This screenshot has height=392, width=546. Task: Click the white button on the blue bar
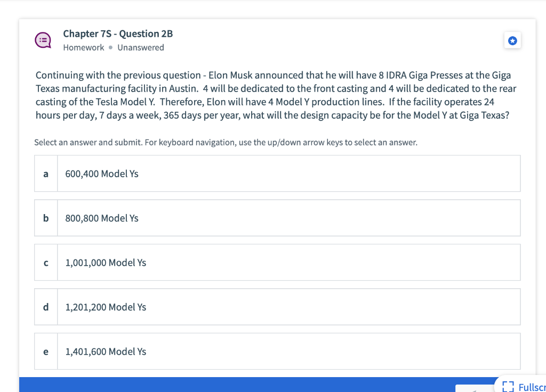474,388
